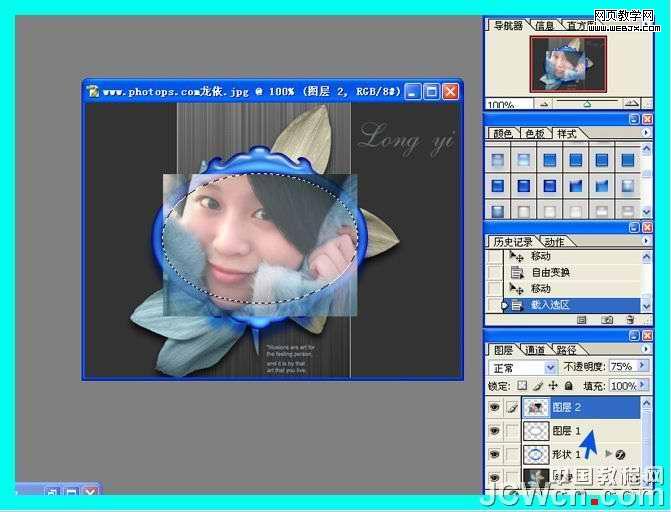
Task: Click the layer style icon on 形状 1
Action: pyautogui.click(x=621, y=455)
